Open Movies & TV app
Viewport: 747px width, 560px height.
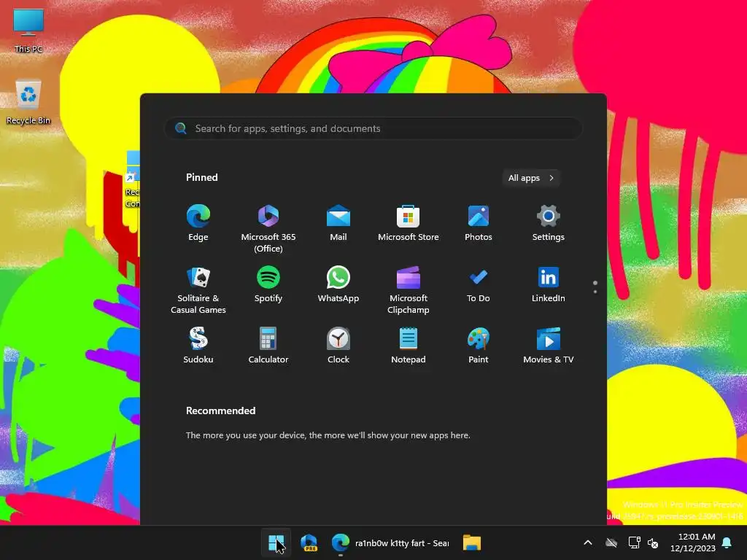pyautogui.click(x=549, y=346)
